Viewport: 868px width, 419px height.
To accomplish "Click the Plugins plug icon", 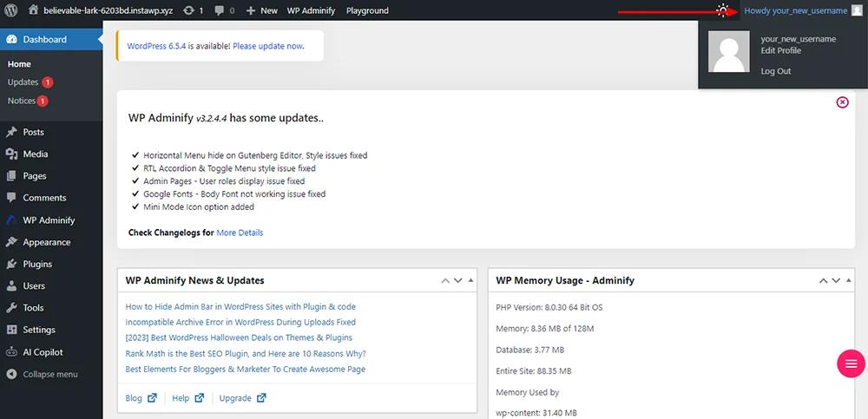I will (x=11, y=264).
